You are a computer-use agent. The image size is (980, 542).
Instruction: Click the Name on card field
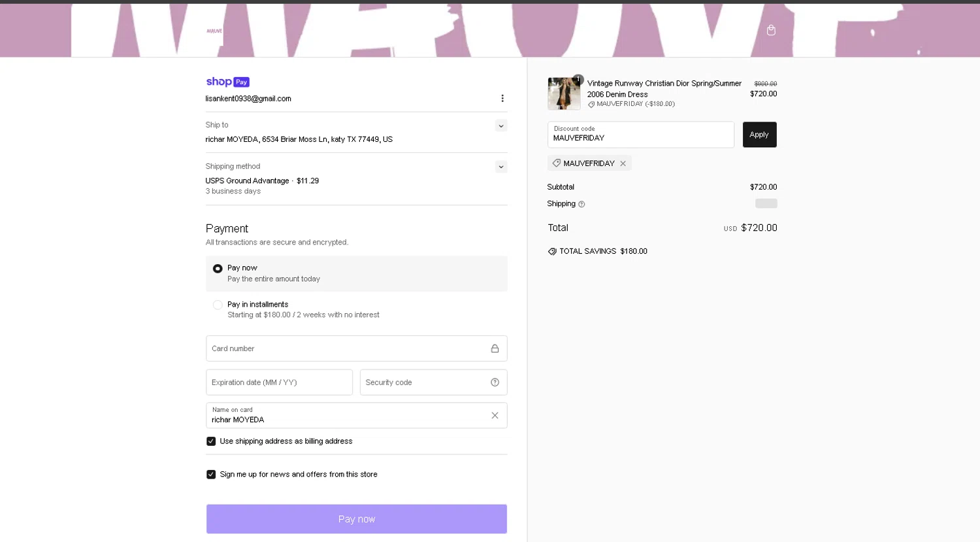tap(357, 415)
